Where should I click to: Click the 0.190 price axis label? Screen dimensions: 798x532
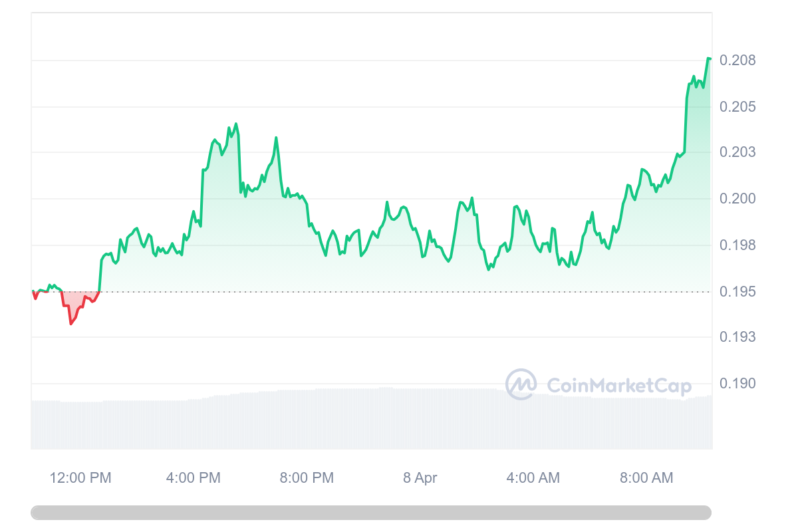739,384
